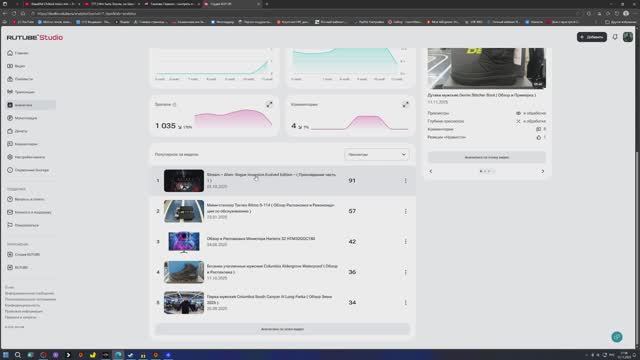Show previous video in the right panel carousel
Image resolution: width=640 pixels, height=360 pixels.
click(x=431, y=171)
